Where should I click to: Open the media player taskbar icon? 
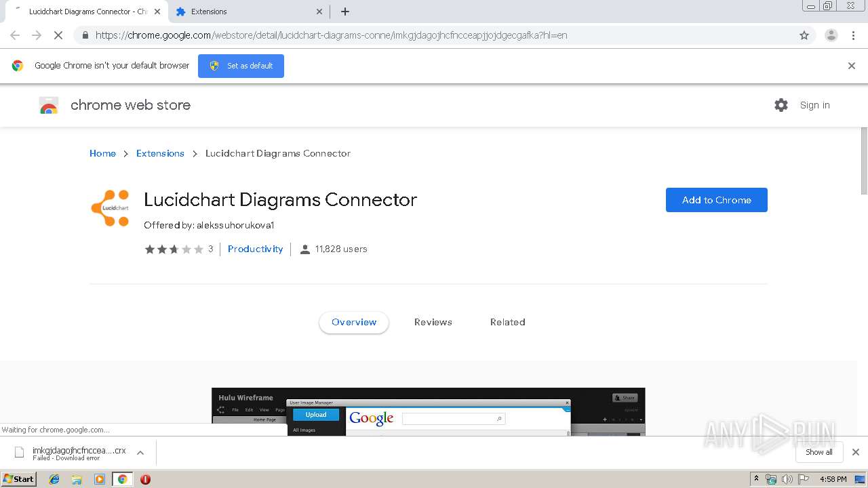click(100, 479)
